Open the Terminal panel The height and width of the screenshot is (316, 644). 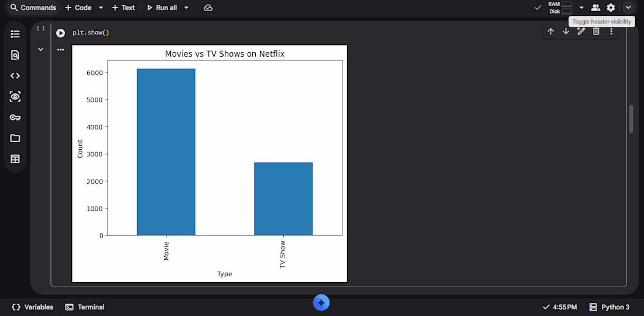click(85, 307)
